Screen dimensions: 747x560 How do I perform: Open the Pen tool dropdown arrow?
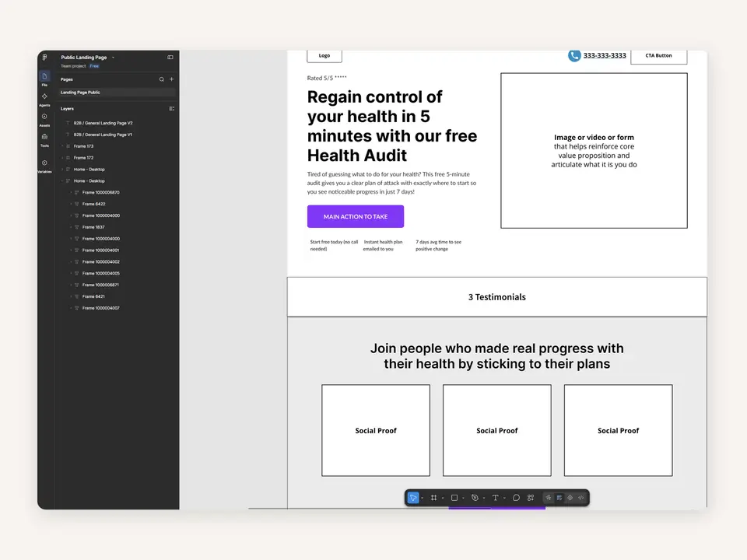(484, 498)
